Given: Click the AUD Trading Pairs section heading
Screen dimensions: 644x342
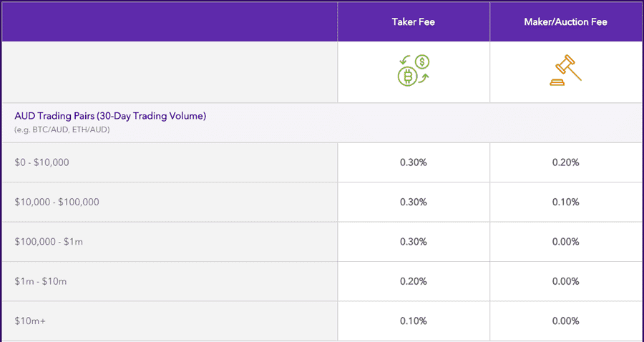Looking at the screenshot, I should click(x=110, y=116).
